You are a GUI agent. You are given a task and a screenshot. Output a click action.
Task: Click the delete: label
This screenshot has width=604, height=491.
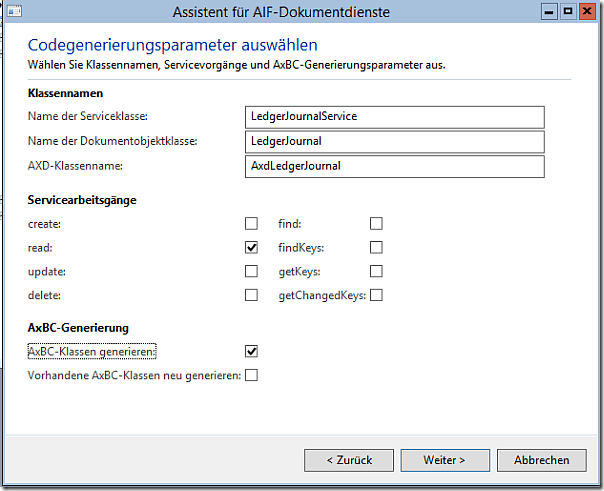point(44,296)
